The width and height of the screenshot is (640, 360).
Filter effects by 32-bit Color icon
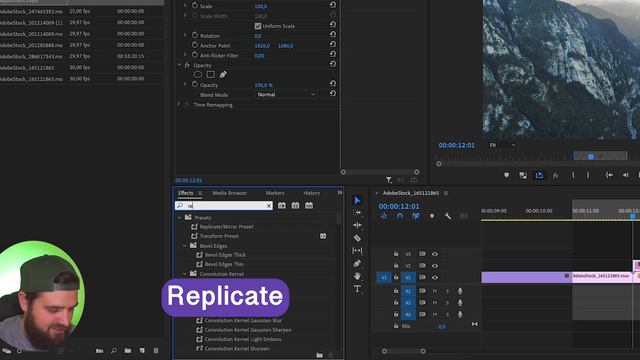coord(296,205)
